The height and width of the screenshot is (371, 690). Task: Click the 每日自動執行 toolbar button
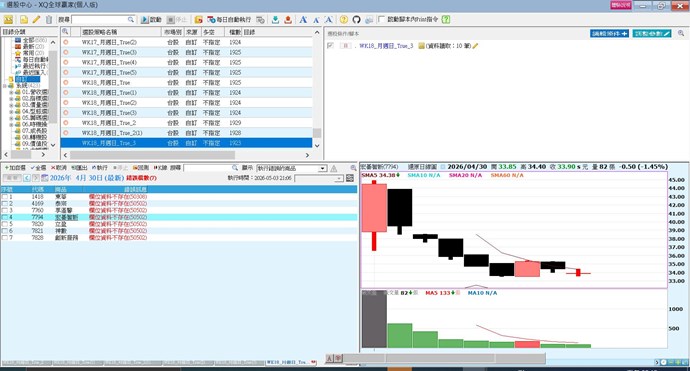coord(229,20)
